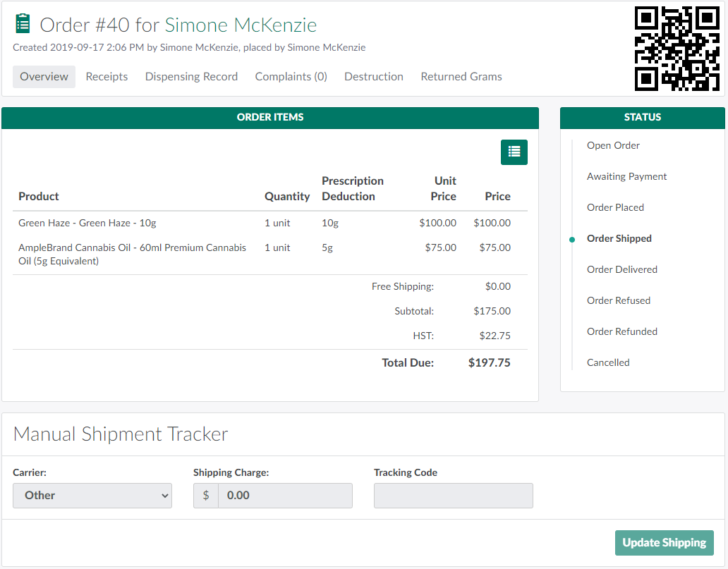The image size is (728, 569).
Task: View the Complaints (0) tab
Action: (x=291, y=77)
